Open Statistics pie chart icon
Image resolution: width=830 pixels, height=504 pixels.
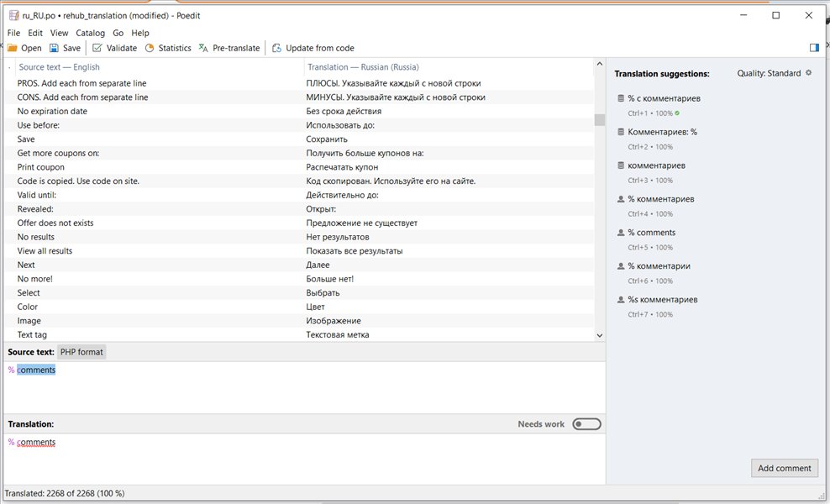click(x=150, y=48)
